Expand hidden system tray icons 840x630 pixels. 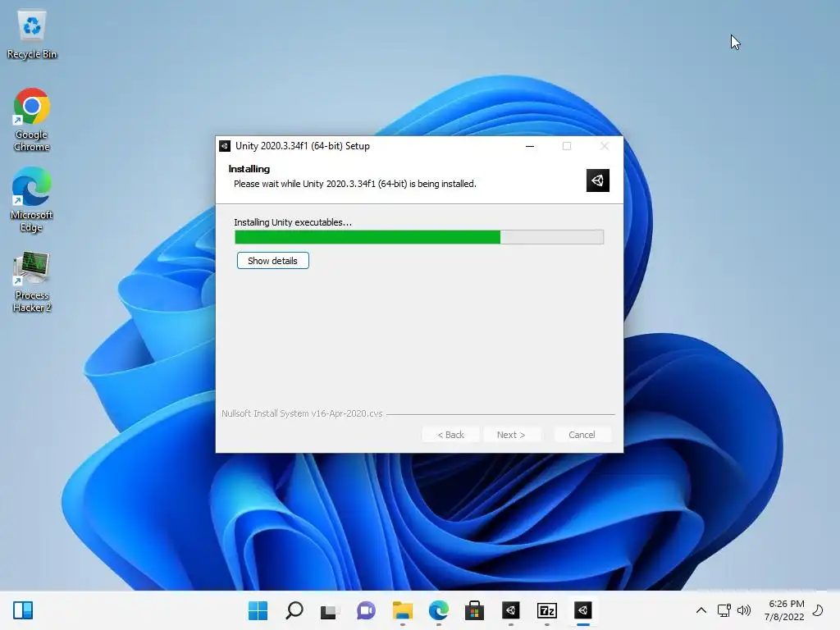[x=701, y=610]
